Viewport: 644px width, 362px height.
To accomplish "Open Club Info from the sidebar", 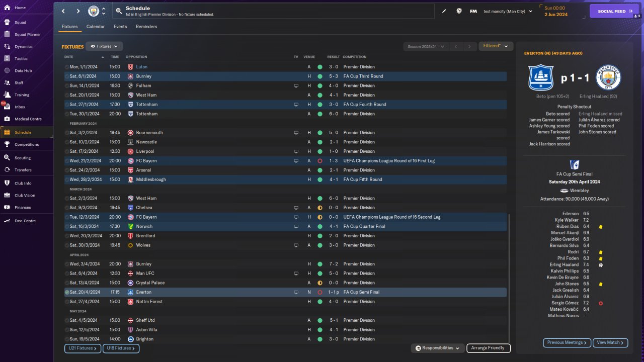I will click(27, 184).
